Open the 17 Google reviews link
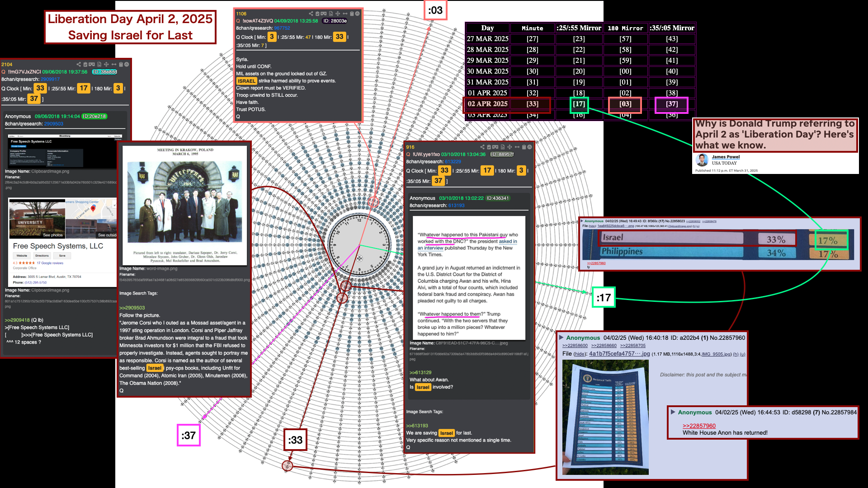Viewport: 868px width, 488px height. point(50,263)
